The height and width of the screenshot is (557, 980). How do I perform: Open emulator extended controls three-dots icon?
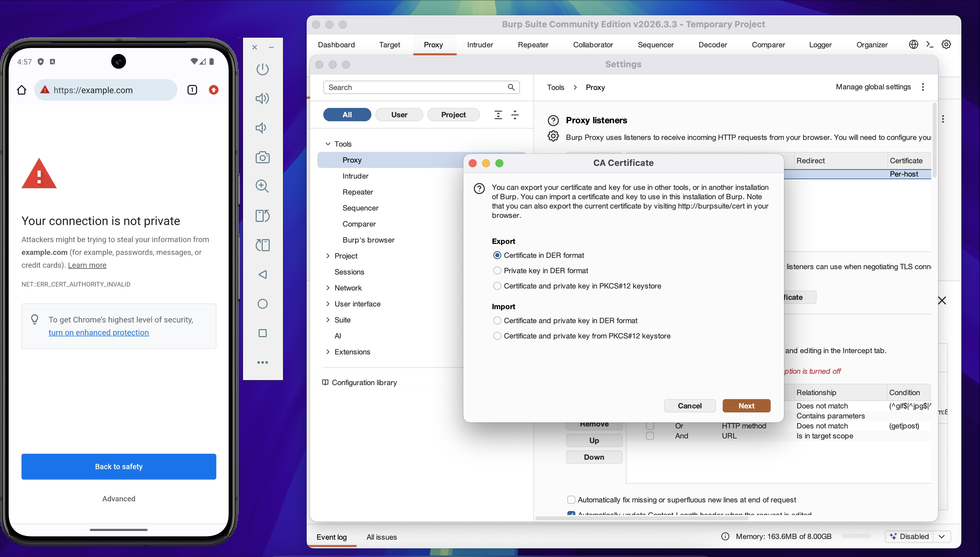coord(263,362)
